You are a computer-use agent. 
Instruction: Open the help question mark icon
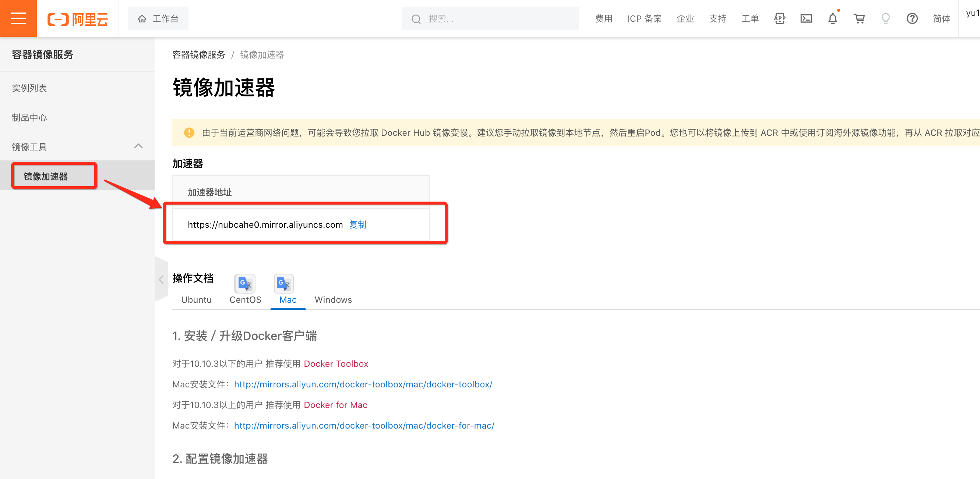[912, 19]
